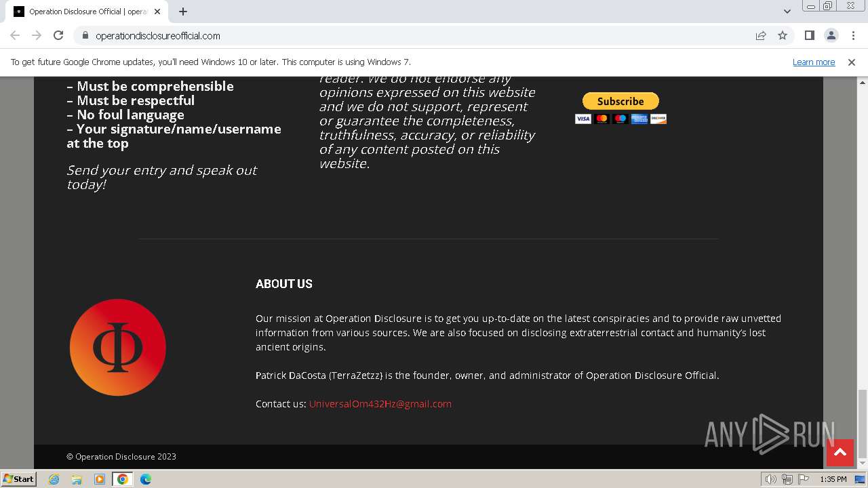Open the Chrome three-dot menu

tap(852, 35)
